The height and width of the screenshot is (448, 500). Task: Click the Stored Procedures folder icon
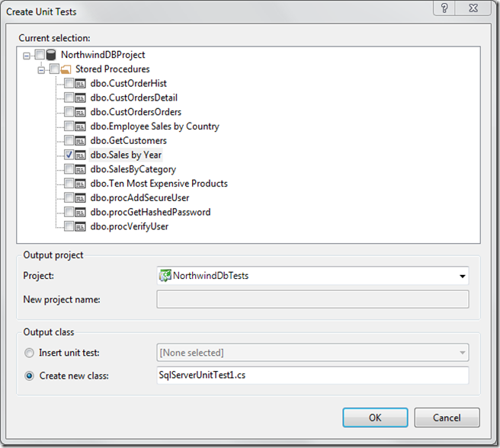click(66, 69)
